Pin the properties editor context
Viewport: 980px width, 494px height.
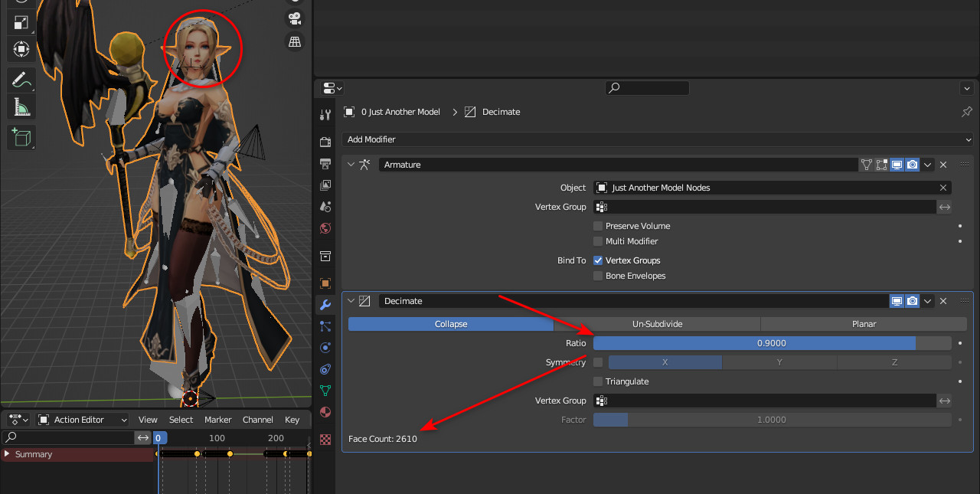[x=966, y=112]
